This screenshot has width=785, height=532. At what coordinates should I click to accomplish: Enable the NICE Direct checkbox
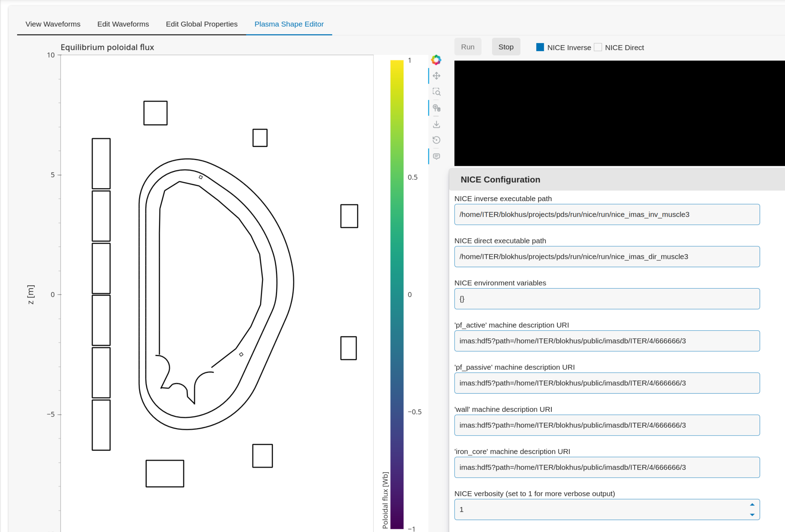[x=598, y=47]
